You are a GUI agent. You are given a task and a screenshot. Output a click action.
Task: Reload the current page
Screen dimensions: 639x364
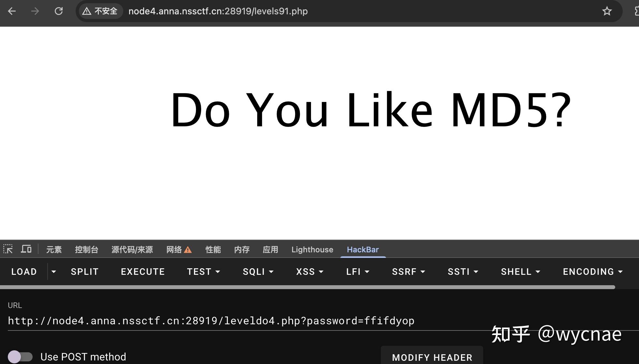coord(59,11)
